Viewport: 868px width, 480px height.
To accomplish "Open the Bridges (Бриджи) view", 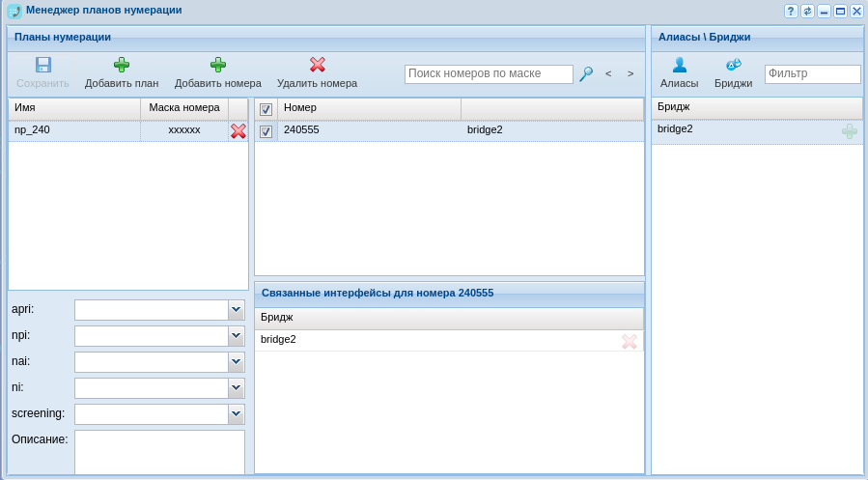I will 734,73.
